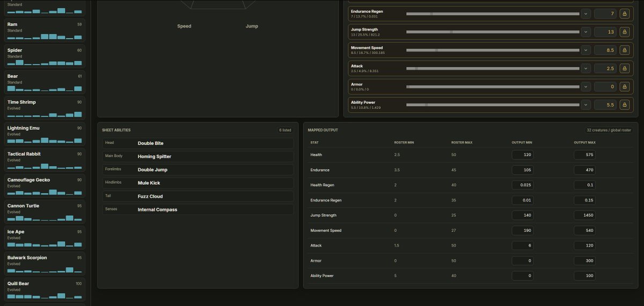
Task: Click the Jump axis label on radar chart
Action: [x=252, y=26]
